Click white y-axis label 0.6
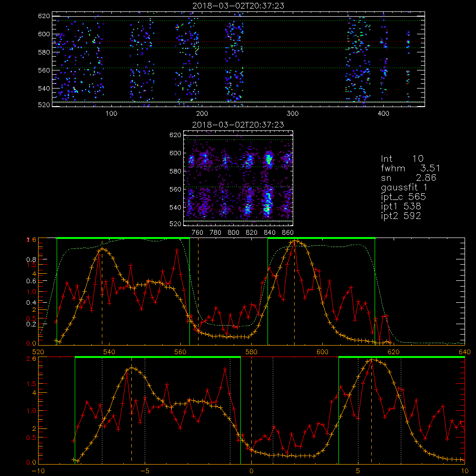The width and height of the screenshot is (476, 476). click(x=30, y=281)
